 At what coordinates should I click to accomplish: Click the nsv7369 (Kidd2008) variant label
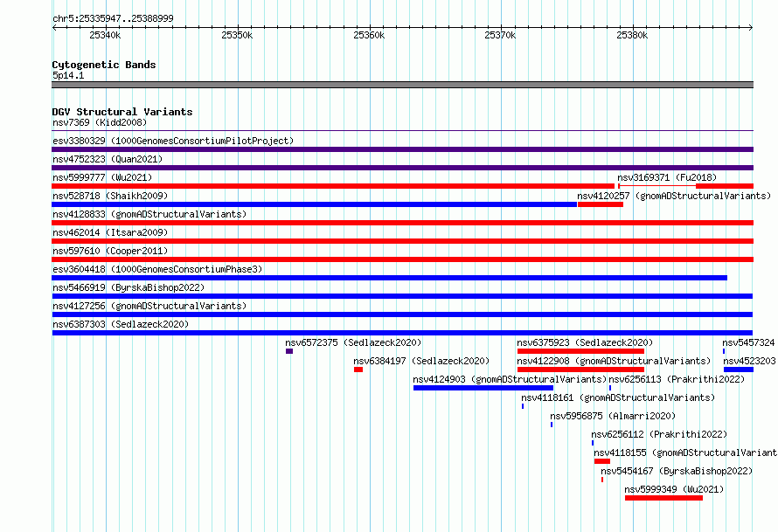click(100, 122)
